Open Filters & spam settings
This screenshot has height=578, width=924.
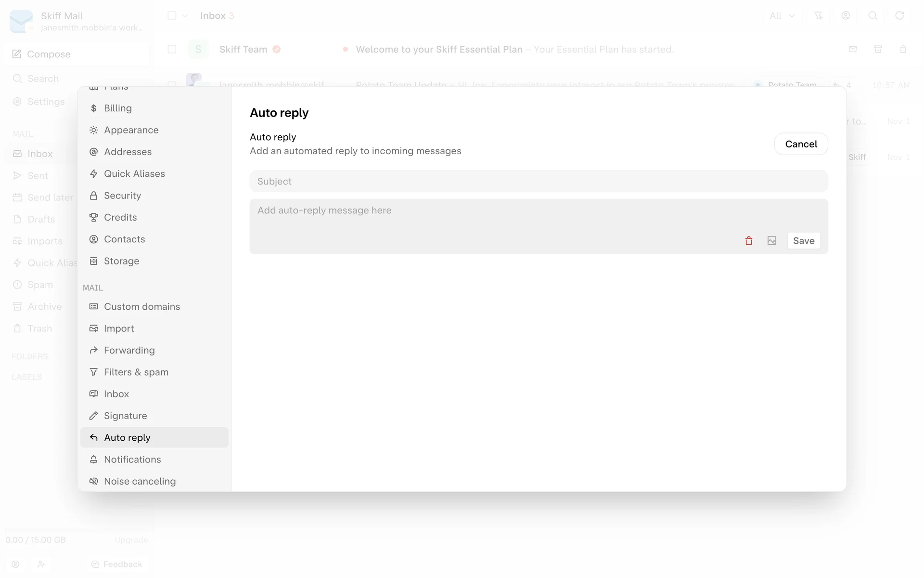[136, 372]
